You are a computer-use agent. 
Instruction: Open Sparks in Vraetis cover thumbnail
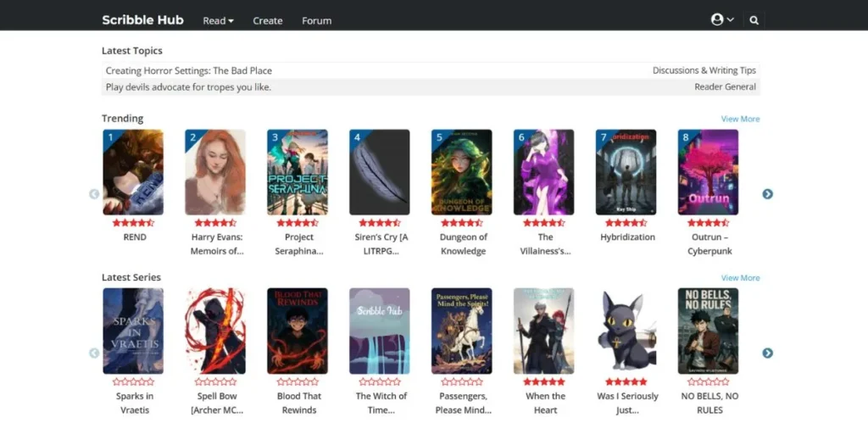coord(133,331)
